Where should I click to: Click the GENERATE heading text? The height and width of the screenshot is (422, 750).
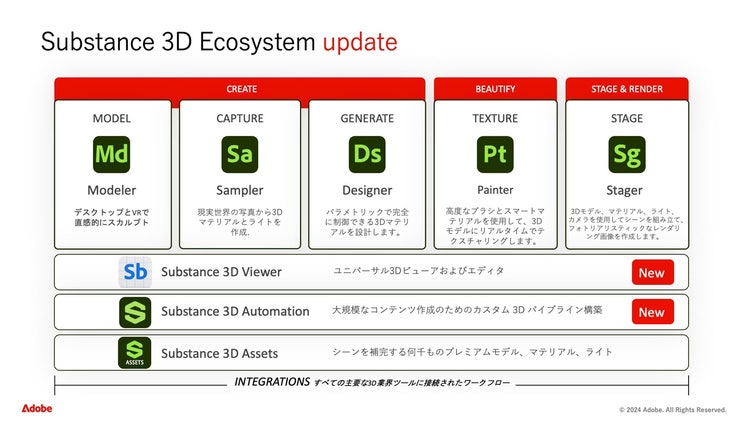367,118
